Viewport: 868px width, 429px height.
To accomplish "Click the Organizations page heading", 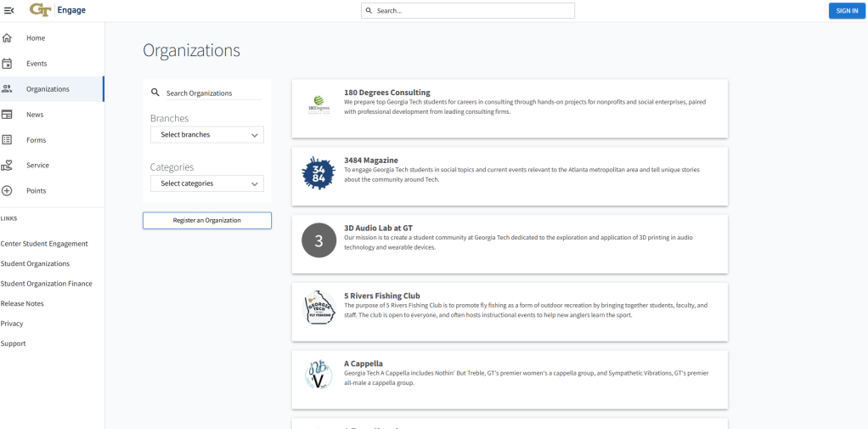I will tap(192, 50).
